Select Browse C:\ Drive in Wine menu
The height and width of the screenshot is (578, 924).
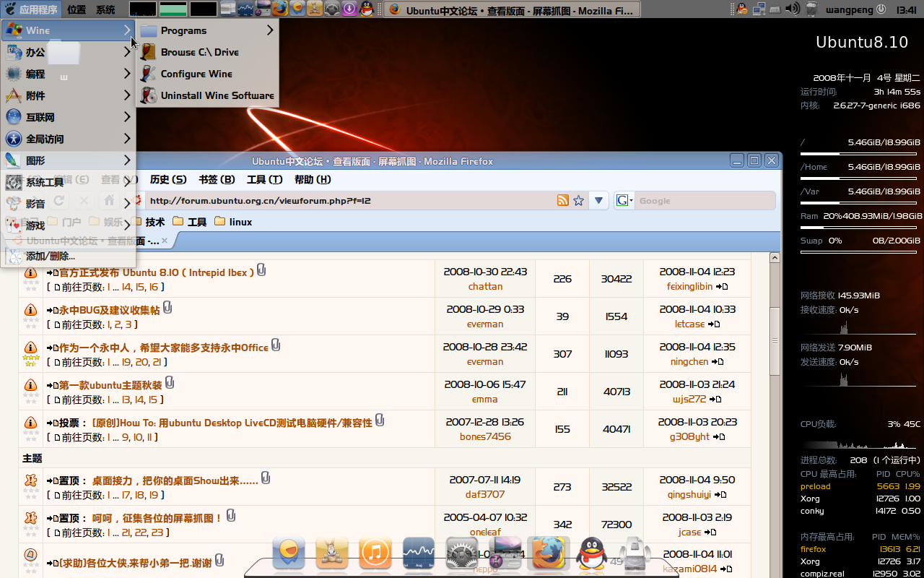pos(206,52)
